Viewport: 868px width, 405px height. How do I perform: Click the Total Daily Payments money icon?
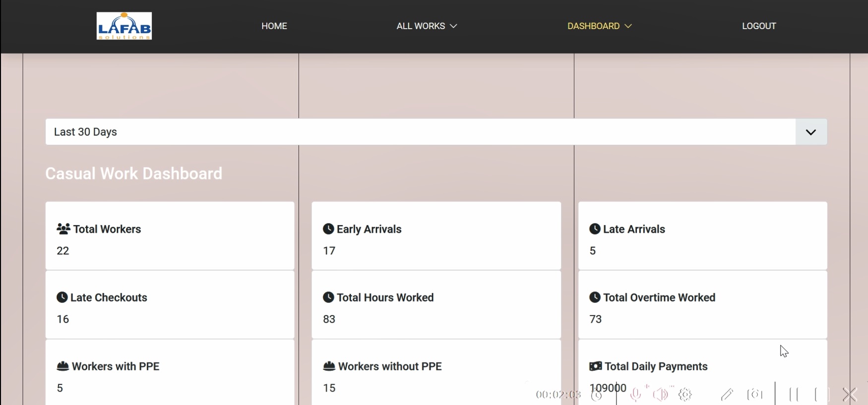click(595, 366)
